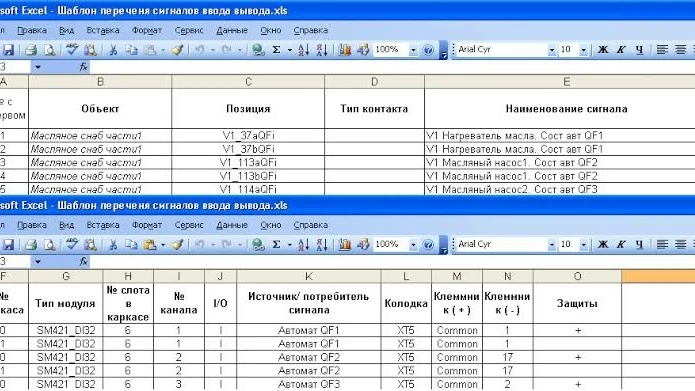Open Данные menu in lower window
This screenshot has width=695, height=391.
point(232,225)
